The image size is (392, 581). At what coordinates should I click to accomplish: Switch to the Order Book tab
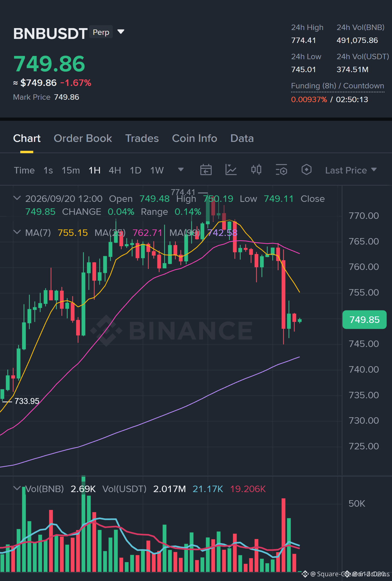click(83, 138)
